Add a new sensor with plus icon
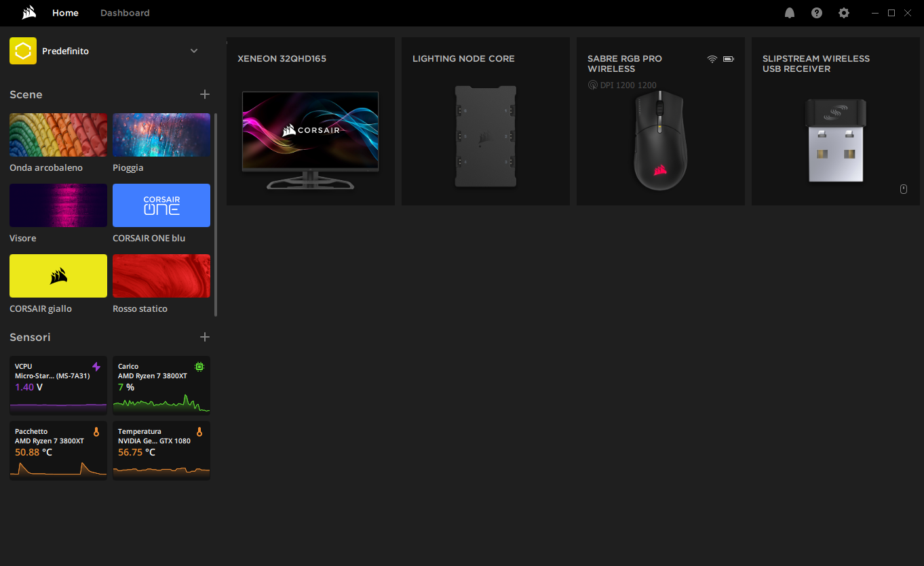Image resolution: width=924 pixels, height=566 pixels. (205, 337)
